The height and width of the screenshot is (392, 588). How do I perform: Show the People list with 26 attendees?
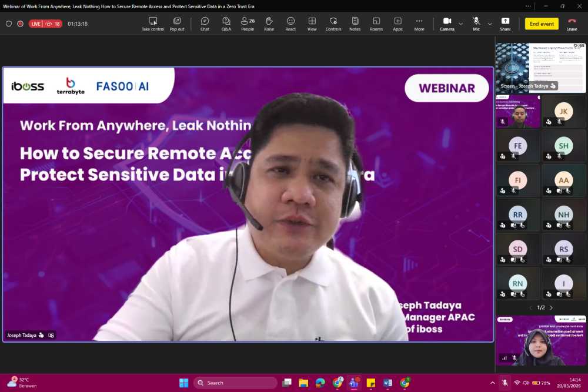pos(248,24)
